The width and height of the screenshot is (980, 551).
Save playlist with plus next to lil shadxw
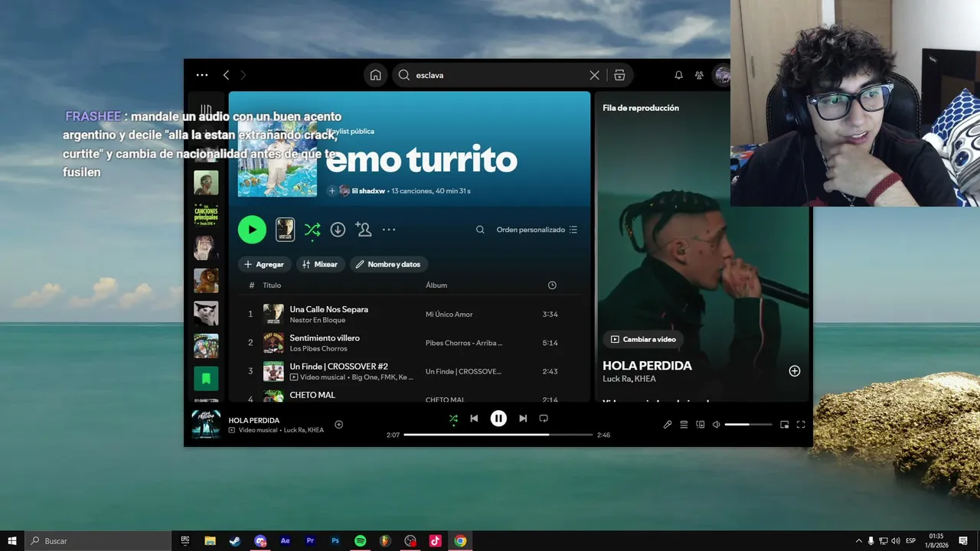(332, 191)
